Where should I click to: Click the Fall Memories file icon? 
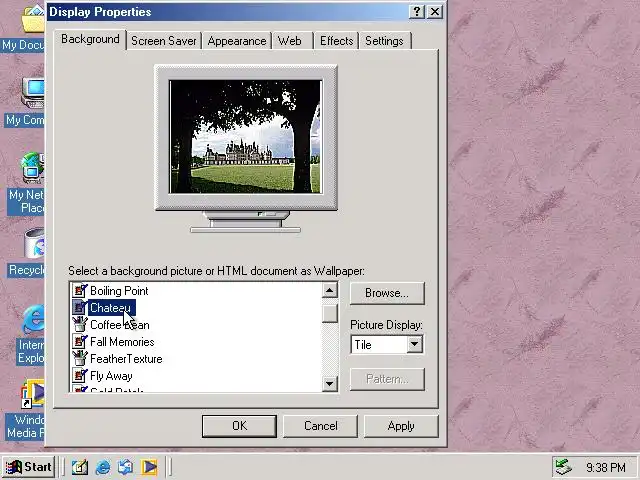80,342
